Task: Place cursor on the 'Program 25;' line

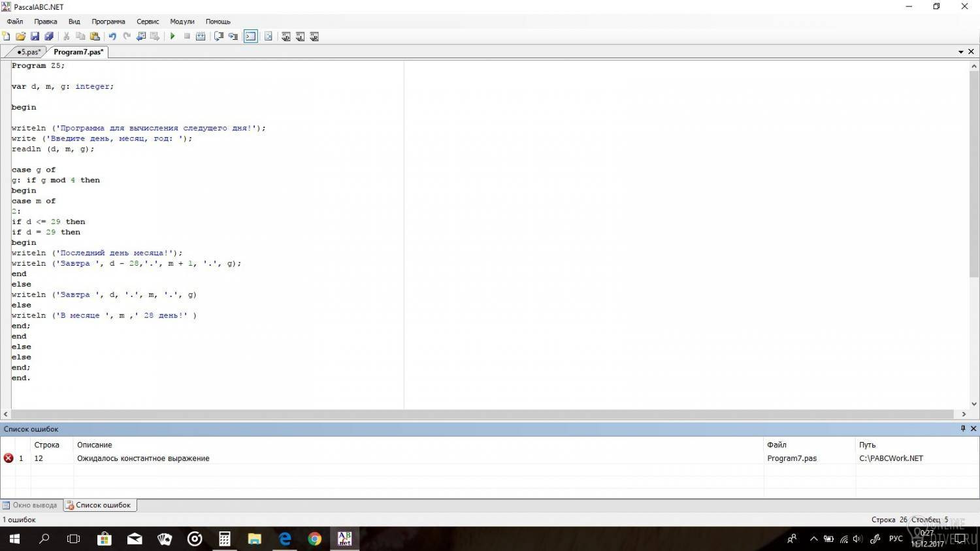Action: (38, 65)
